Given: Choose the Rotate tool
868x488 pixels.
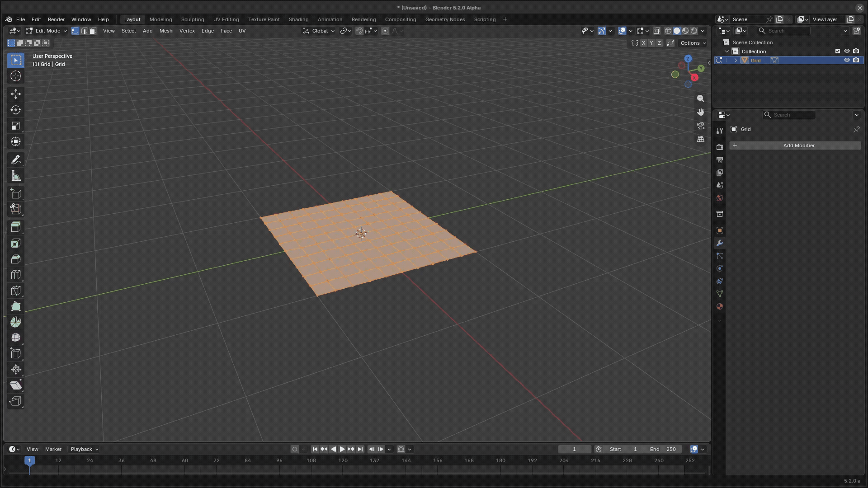Looking at the screenshot, I should pyautogui.click(x=16, y=110).
